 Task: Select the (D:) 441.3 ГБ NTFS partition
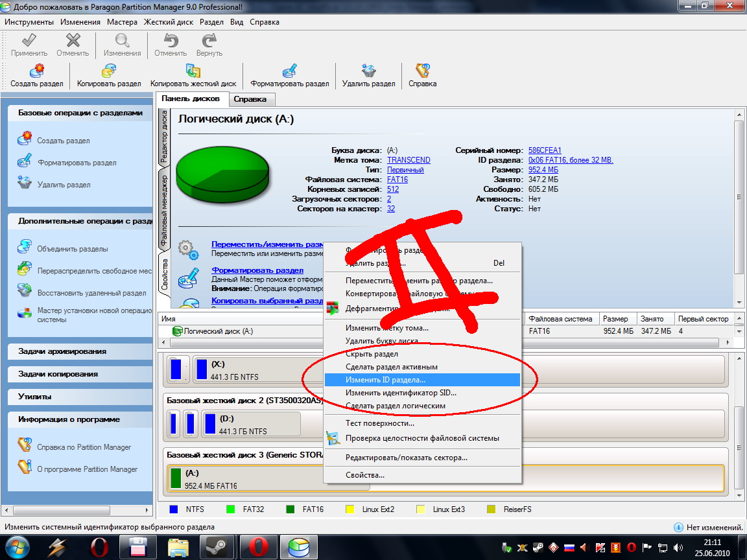tap(252, 424)
